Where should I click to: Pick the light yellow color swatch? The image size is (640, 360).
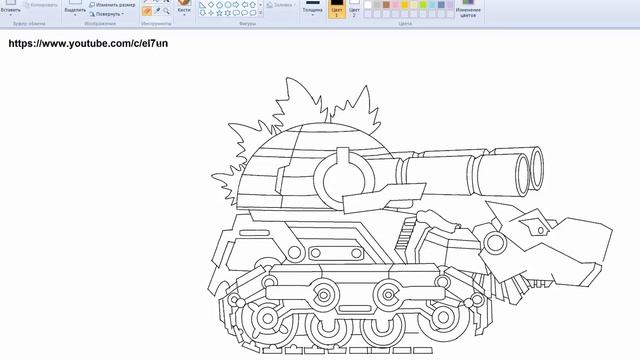(413, 5)
